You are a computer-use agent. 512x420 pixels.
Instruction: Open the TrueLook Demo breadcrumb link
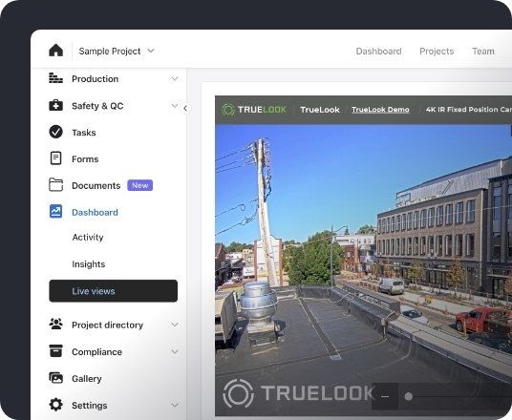(x=380, y=110)
